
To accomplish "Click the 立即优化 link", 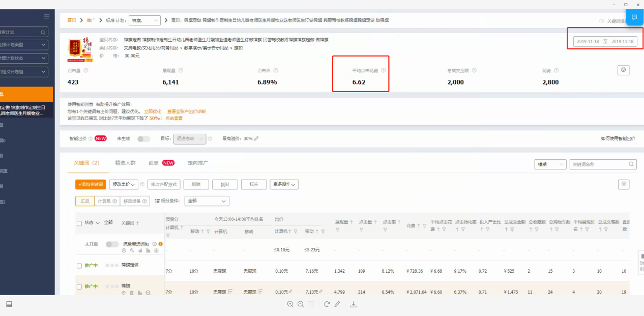I will pyautogui.click(x=153, y=111).
